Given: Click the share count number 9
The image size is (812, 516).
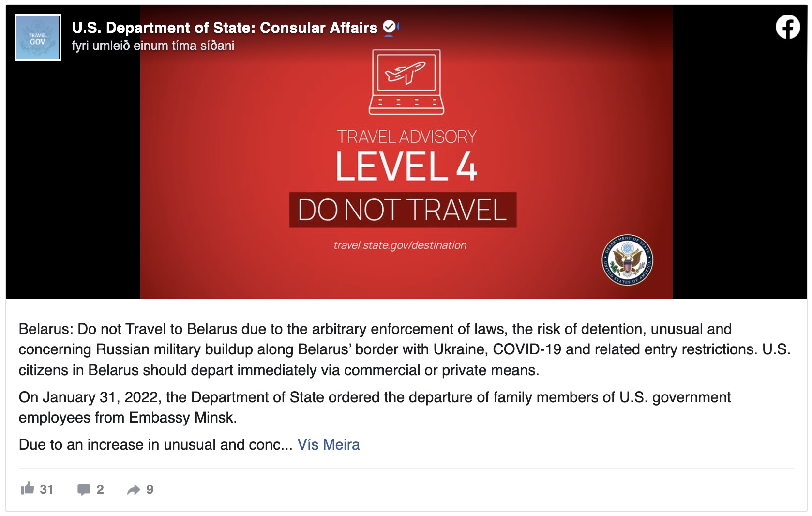Looking at the screenshot, I should click(150, 489).
